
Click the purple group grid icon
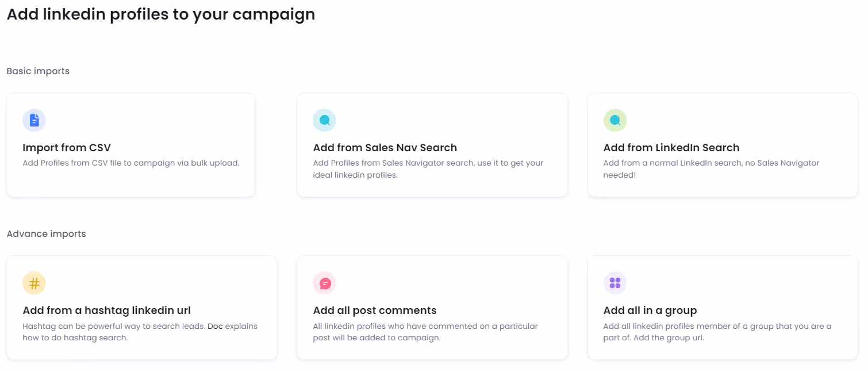point(615,283)
